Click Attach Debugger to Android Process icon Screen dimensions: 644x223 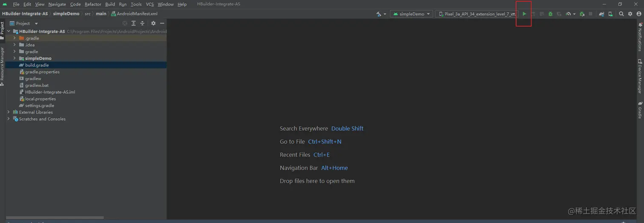582,14
